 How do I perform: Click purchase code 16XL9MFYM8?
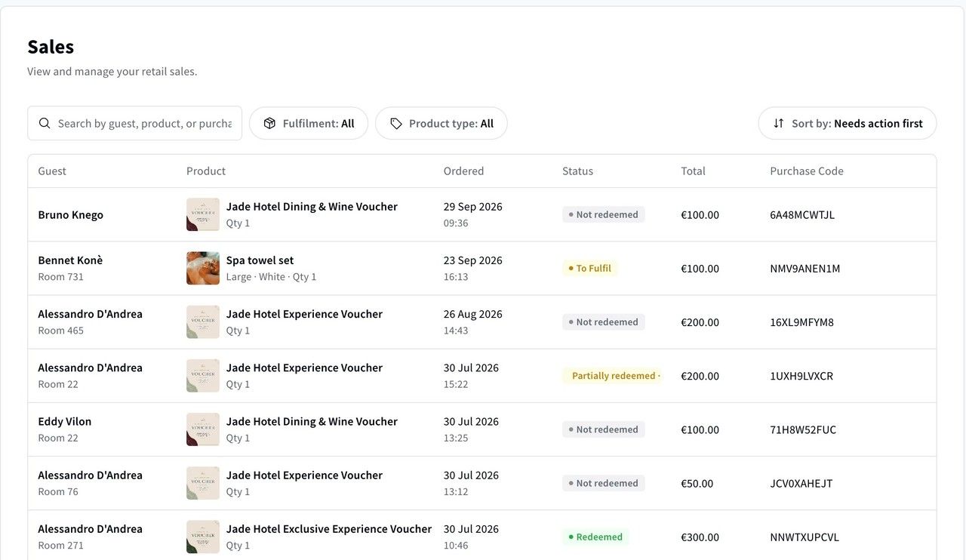[802, 322]
